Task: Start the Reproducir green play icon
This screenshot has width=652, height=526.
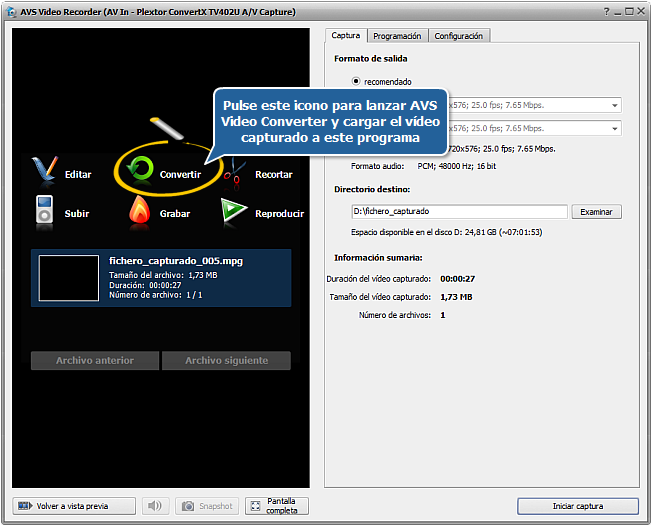Action: [234, 210]
